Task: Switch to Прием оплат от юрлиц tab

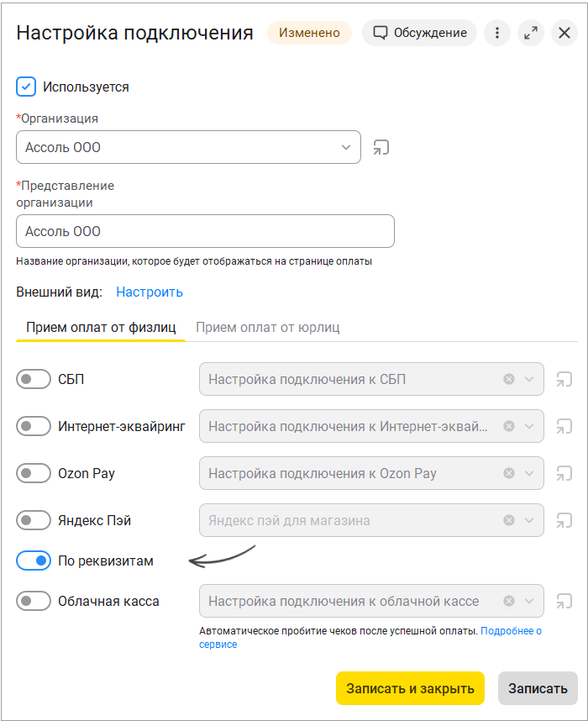Action: coord(268,328)
